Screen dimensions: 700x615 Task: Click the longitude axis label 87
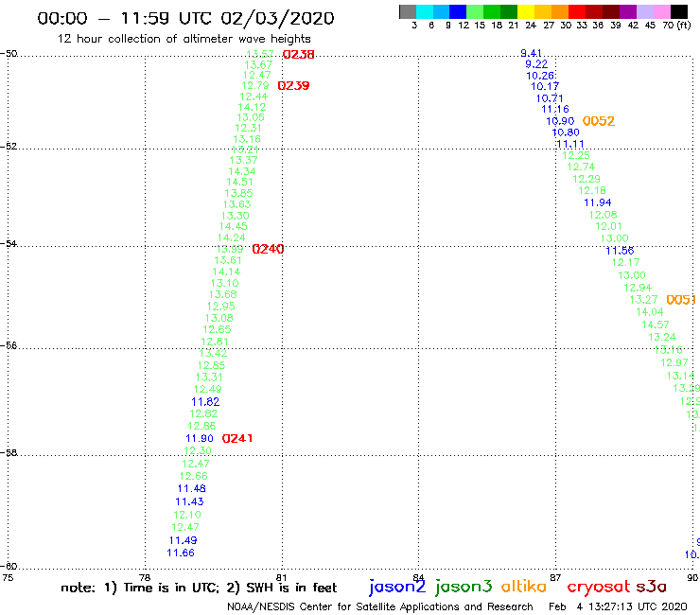[x=555, y=578]
